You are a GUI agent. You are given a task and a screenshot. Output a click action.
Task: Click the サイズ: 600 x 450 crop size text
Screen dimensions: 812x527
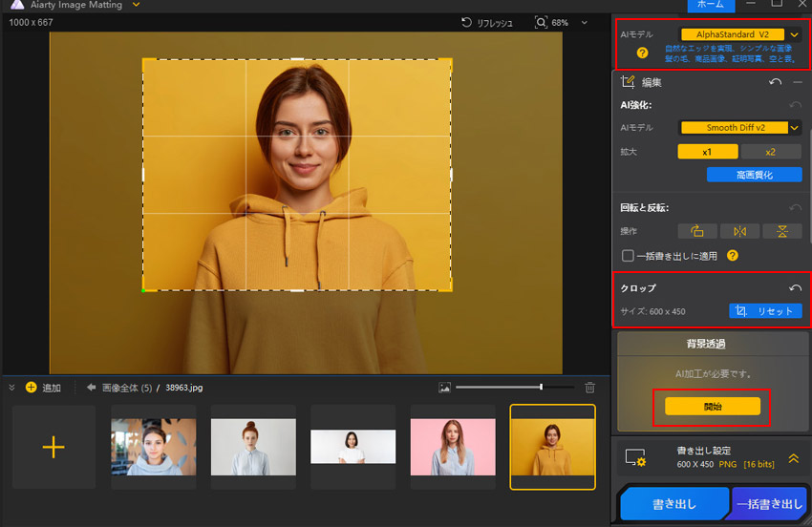[x=652, y=311]
